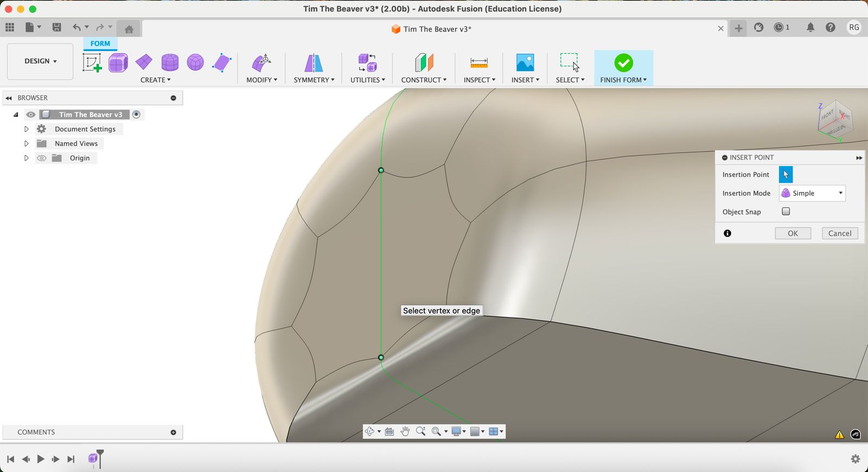Cancel the Insert Point dialog
The image size is (868, 472).
click(839, 233)
